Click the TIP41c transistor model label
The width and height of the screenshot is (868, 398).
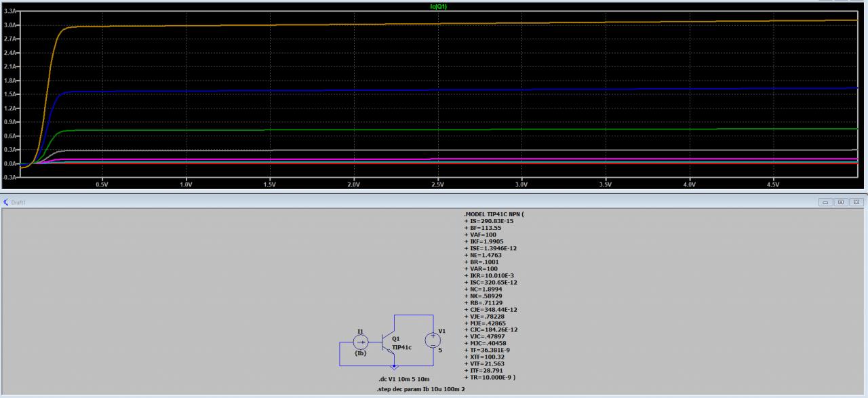[x=401, y=347]
